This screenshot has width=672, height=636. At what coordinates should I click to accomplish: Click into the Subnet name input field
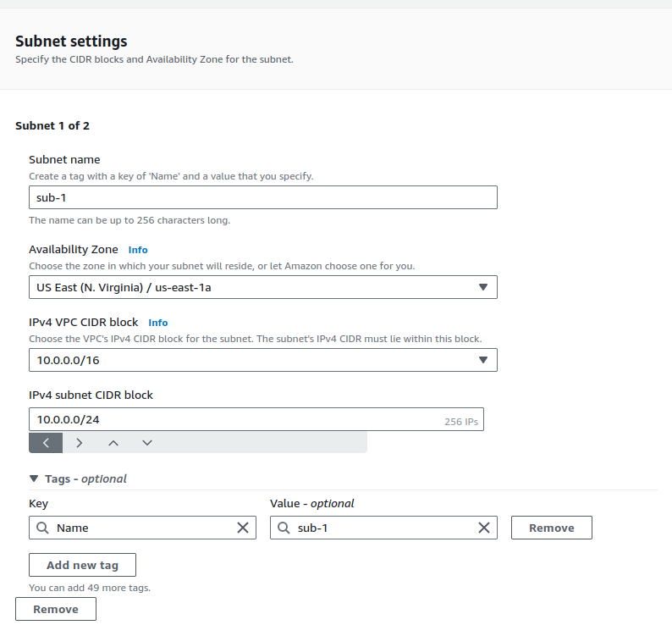pyautogui.click(x=262, y=197)
